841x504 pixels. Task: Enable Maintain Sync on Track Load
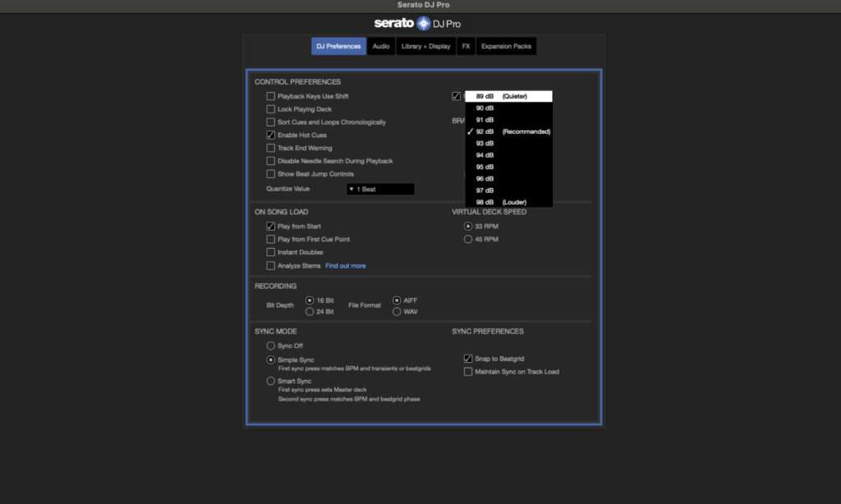coord(467,371)
